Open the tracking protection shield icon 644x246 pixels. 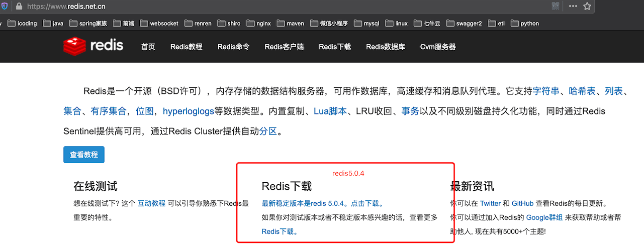[x=5, y=7]
